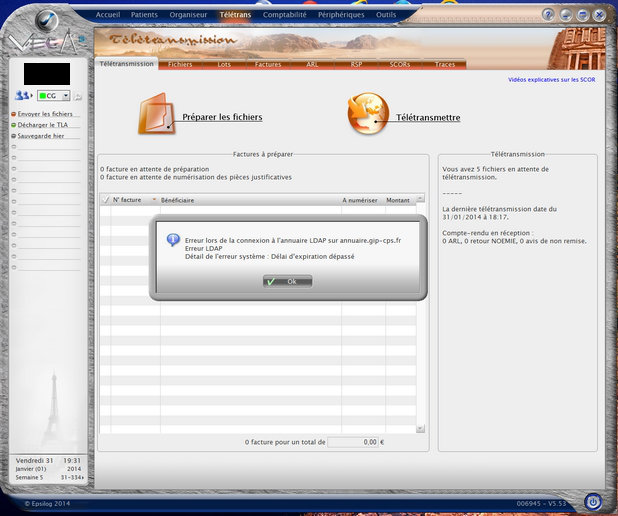Click the Préparer les fichiers label
The width and height of the screenshot is (618, 516).
222,117
